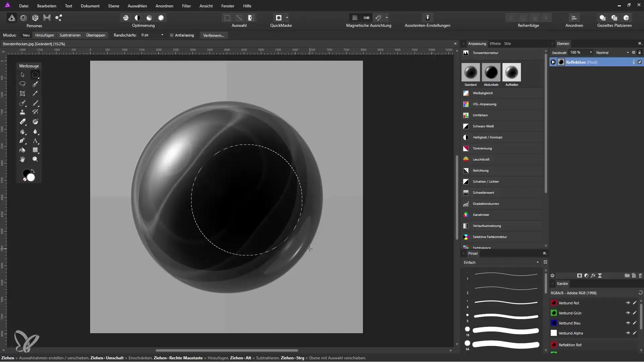The image size is (644, 362).
Task: Set selection mode to Subtrahieren
Action: pyautogui.click(x=70, y=35)
